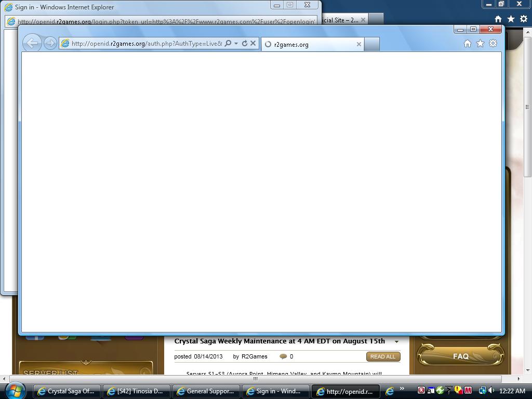This screenshot has width=532, height=399.
Task: Click the comment bubble icon beside the 0 count
Action: pos(283,356)
